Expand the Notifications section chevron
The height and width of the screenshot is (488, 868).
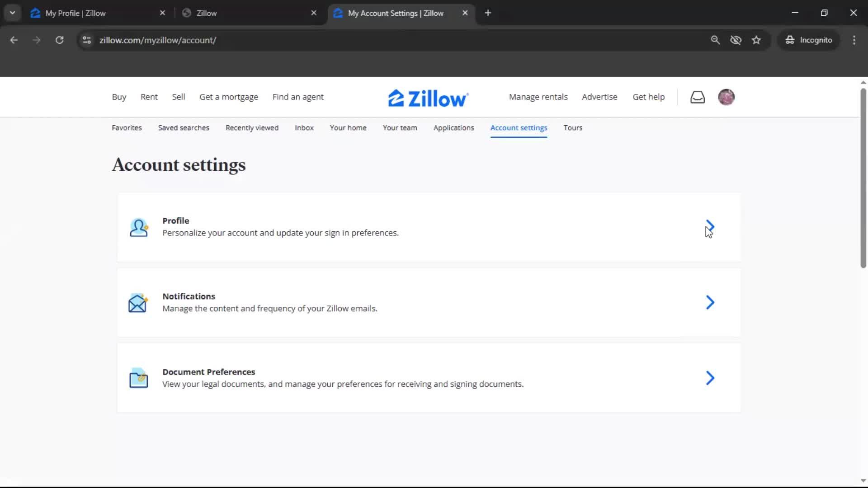709,302
